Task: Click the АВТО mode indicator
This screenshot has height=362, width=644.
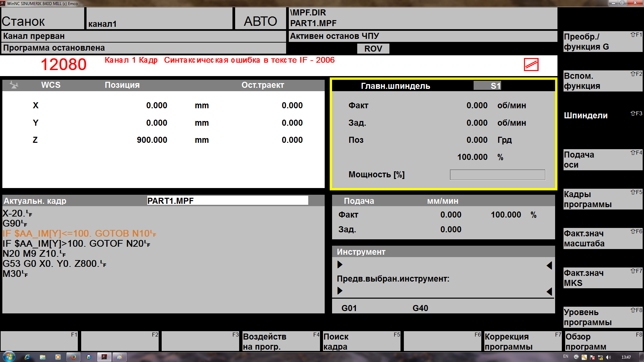Action: [260, 18]
